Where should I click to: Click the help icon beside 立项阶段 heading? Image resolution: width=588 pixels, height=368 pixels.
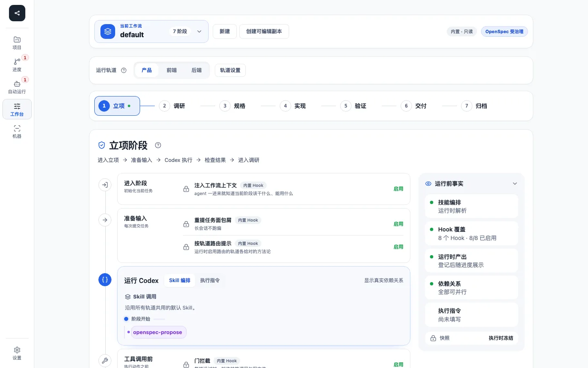158,145
